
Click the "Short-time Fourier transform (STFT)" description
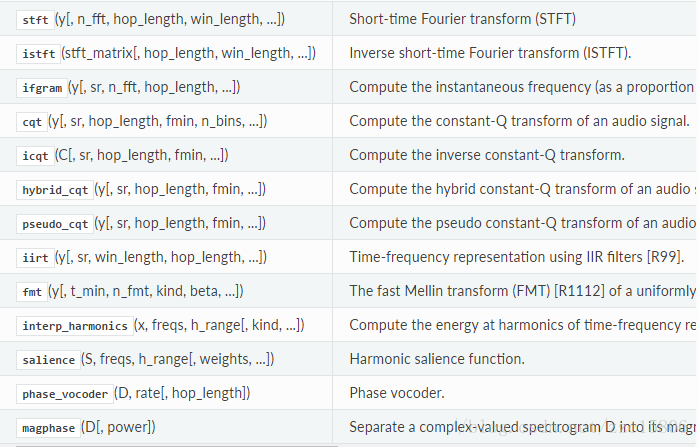[x=462, y=19]
